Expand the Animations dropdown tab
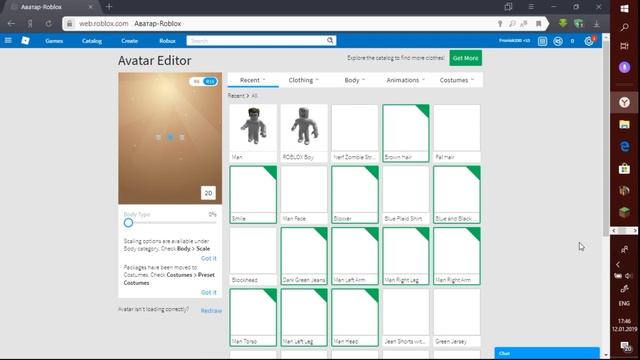 click(406, 80)
